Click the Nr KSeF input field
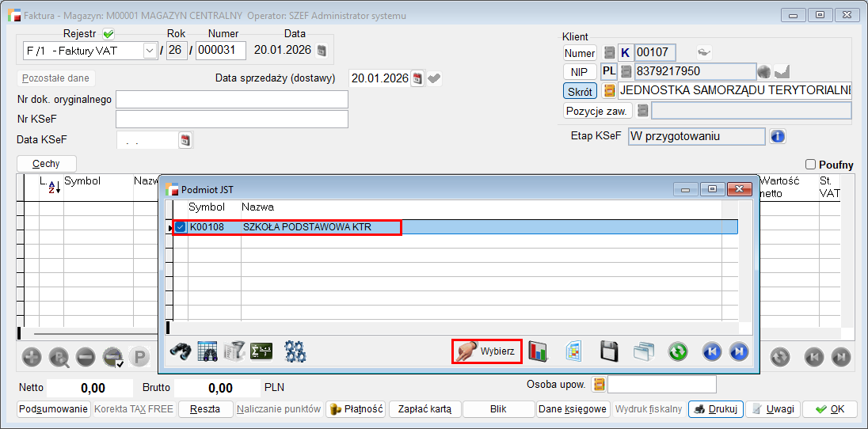The image size is (868, 429). (231, 119)
